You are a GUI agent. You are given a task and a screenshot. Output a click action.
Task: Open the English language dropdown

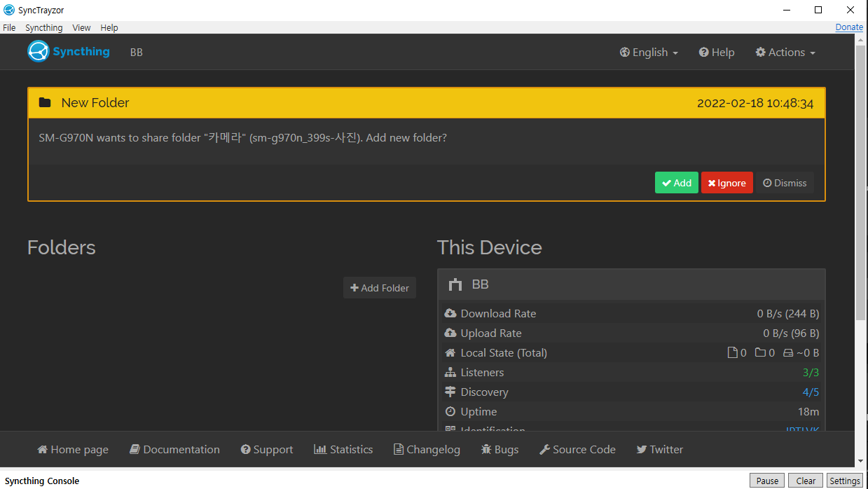point(649,53)
